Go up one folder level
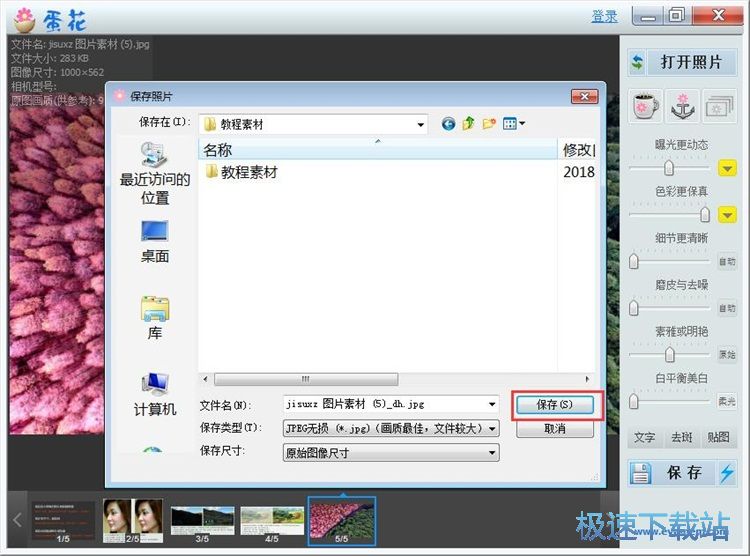The image size is (750, 556). [468, 124]
